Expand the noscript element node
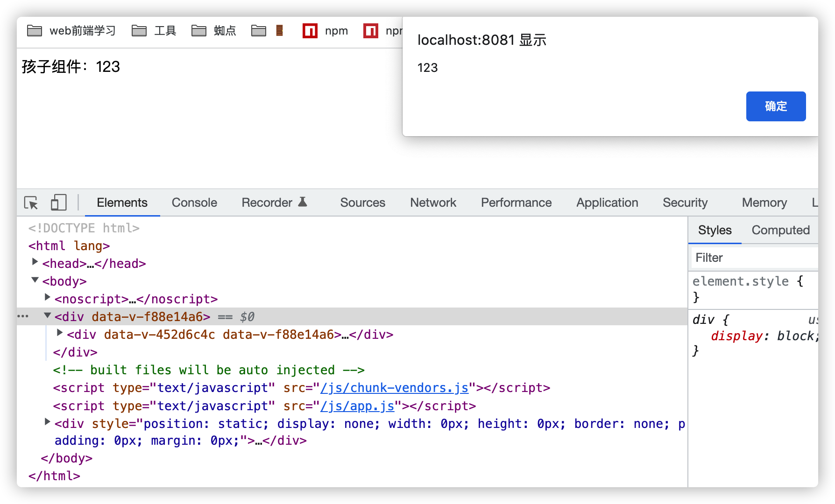Viewport: 835px width, 504px height. pos(47,297)
